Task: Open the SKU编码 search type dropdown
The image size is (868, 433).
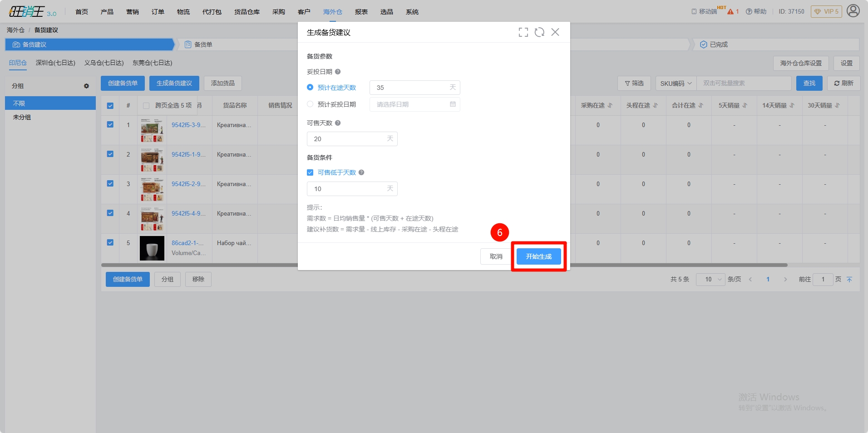Action: point(676,84)
